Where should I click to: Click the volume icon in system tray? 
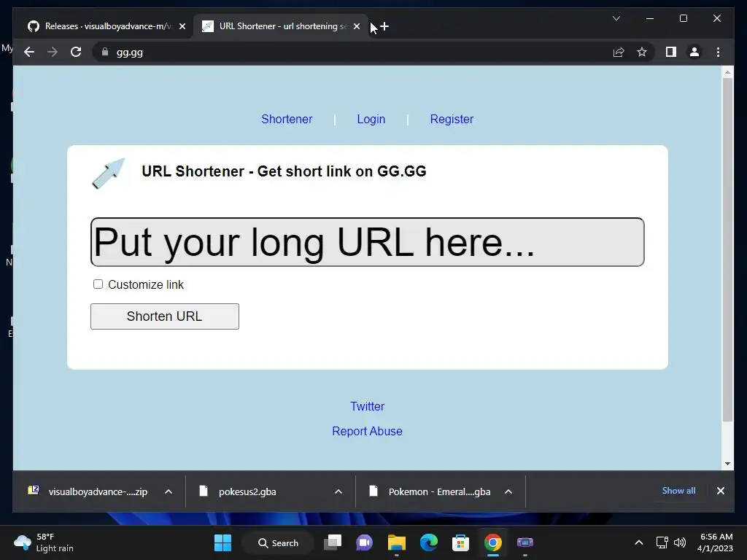click(680, 542)
